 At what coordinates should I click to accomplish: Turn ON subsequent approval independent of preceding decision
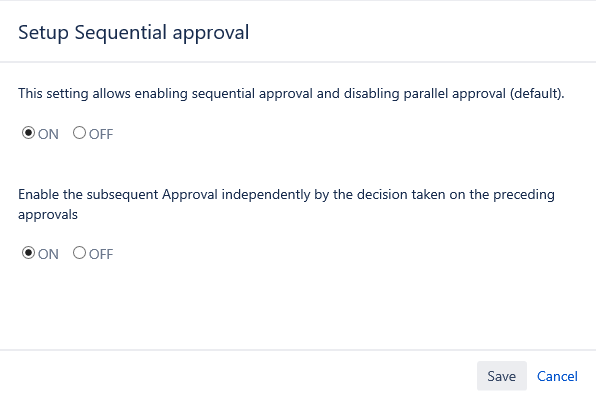29,253
